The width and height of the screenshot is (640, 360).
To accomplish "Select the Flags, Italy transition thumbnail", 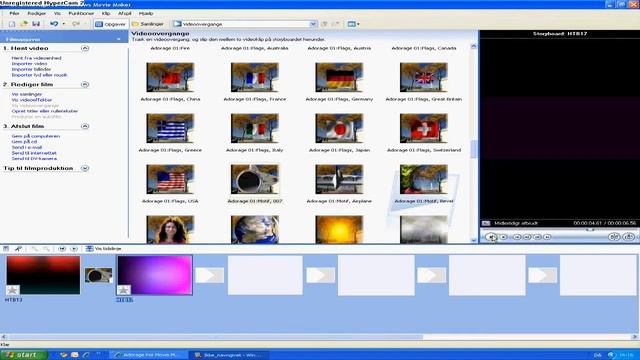I will pyautogui.click(x=255, y=128).
